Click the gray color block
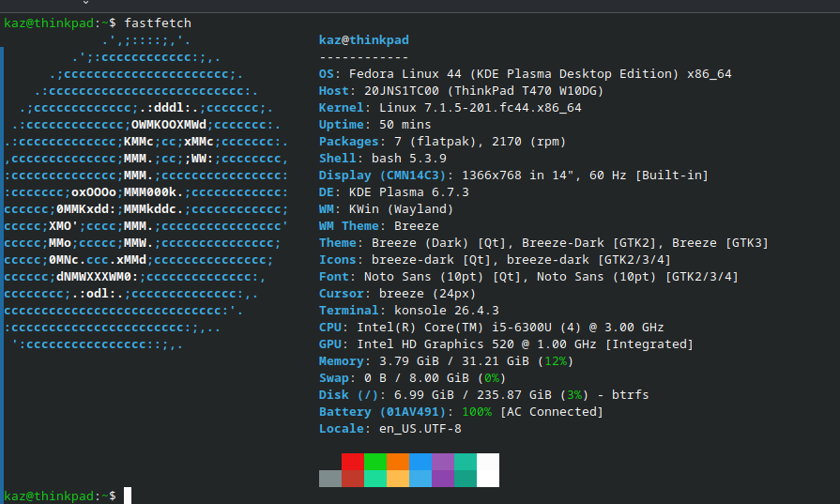 pos(330,479)
